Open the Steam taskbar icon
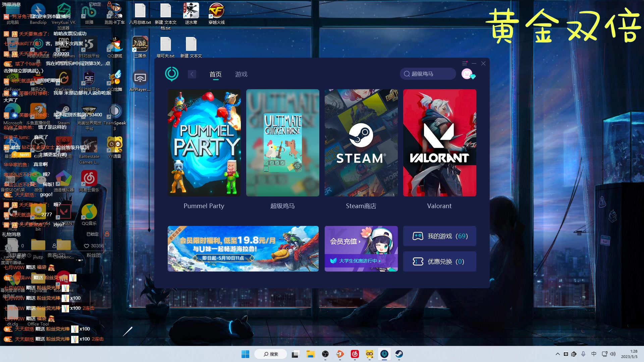Screen dimensions: 644x362 coord(399,354)
